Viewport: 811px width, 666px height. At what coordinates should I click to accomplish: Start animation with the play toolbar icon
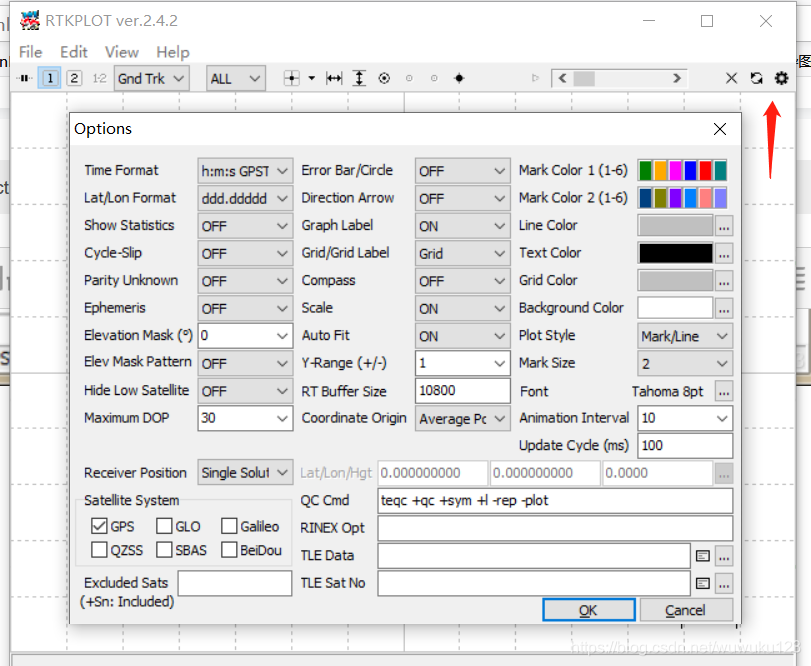pos(535,78)
